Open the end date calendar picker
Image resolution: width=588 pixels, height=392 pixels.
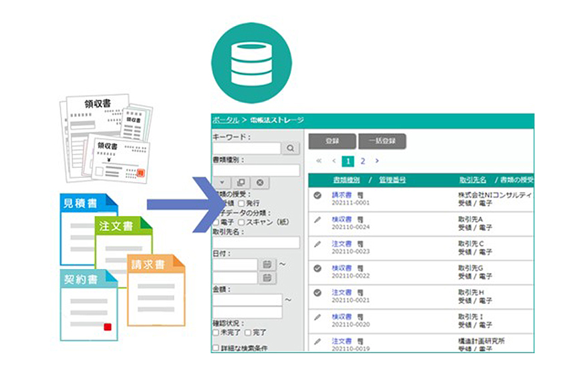(267, 278)
